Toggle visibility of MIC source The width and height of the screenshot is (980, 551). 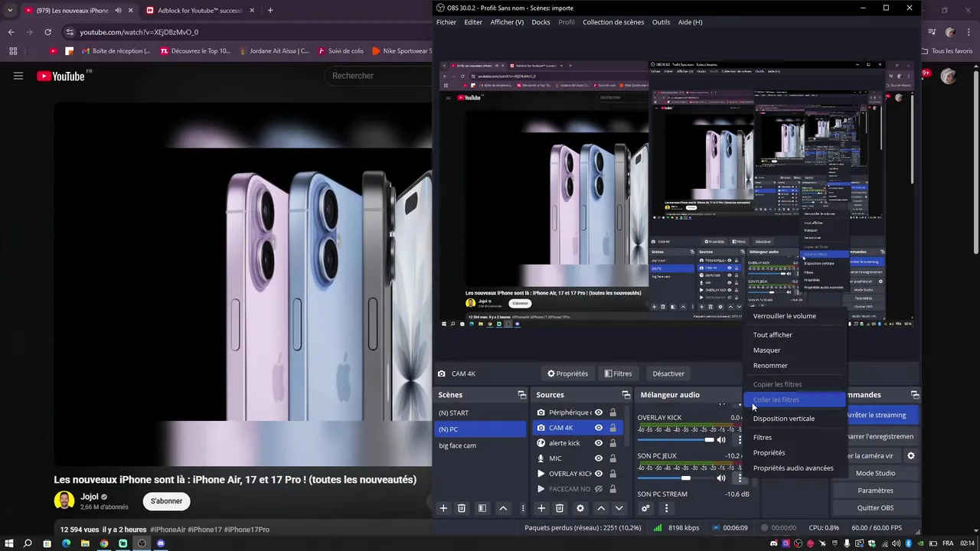(x=599, y=458)
